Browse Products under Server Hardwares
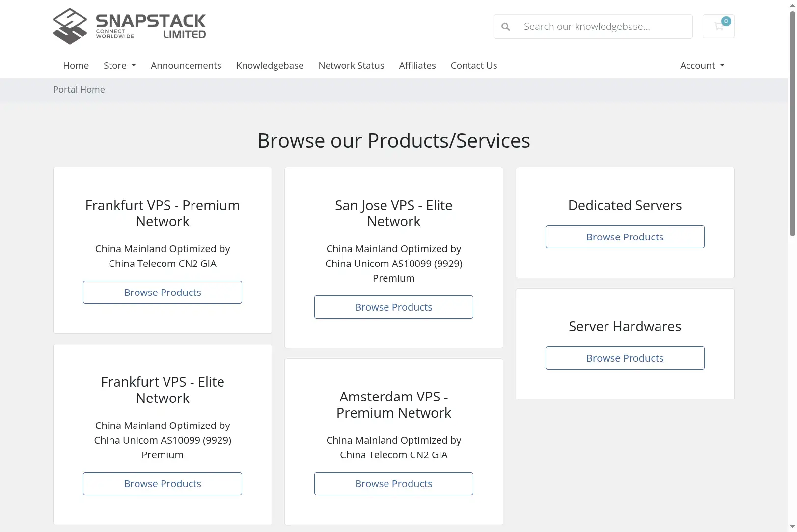797x532 pixels. click(625, 358)
